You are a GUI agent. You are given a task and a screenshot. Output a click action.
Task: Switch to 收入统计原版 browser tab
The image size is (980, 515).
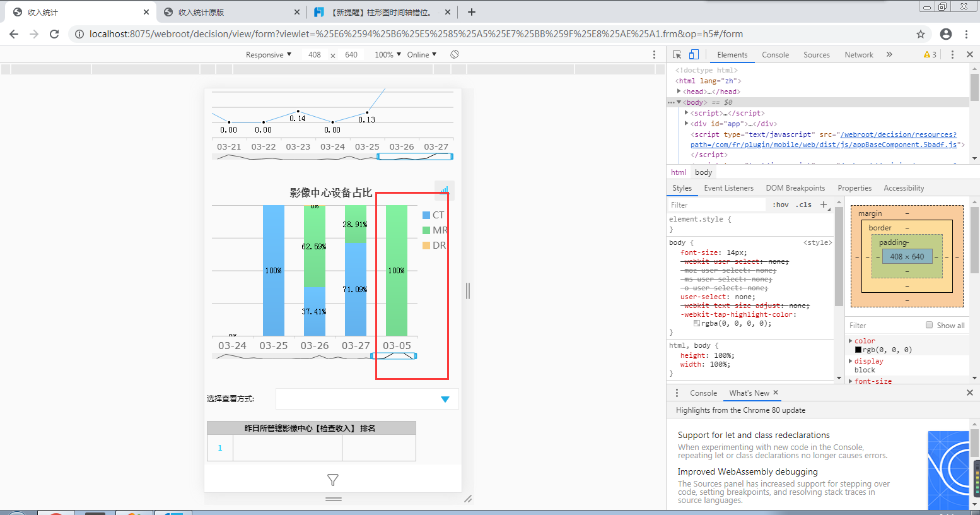230,12
